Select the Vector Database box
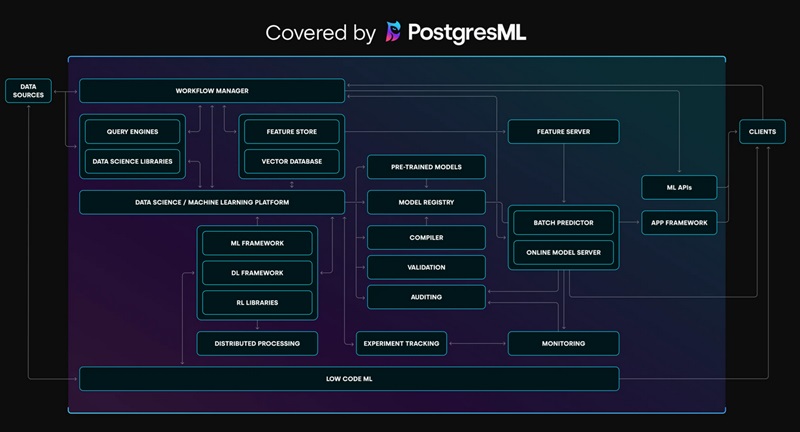Screen dimensions: 800x432 tap(292, 161)
